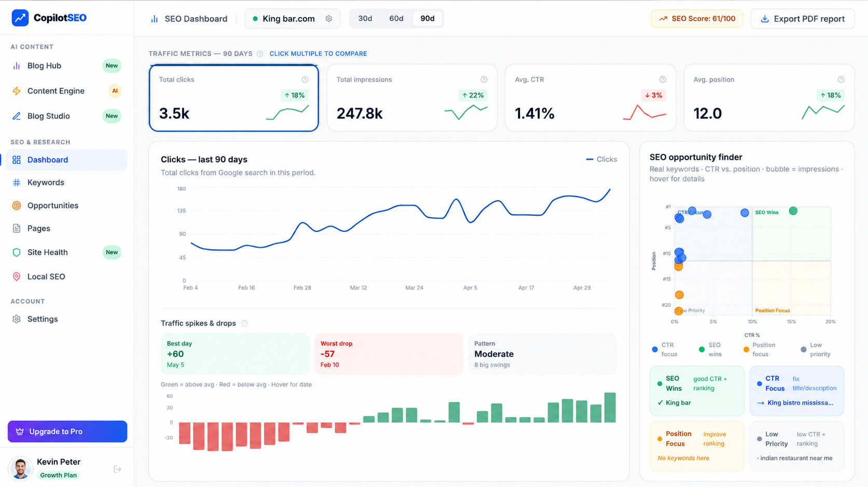The width and height of the screenshot is (868, 487).
Task: Click the Position Focus quadrant card
Action: tap(697, 446)
